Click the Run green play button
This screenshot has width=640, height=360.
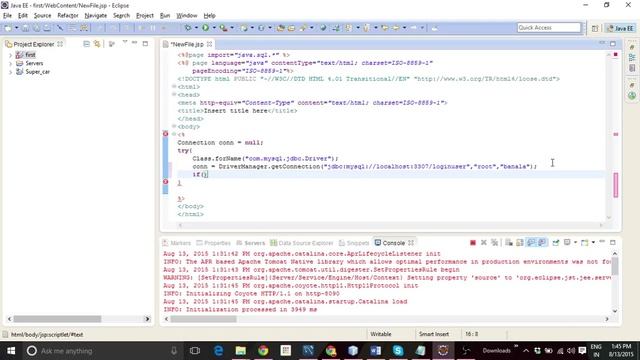[x=205, y=28]
